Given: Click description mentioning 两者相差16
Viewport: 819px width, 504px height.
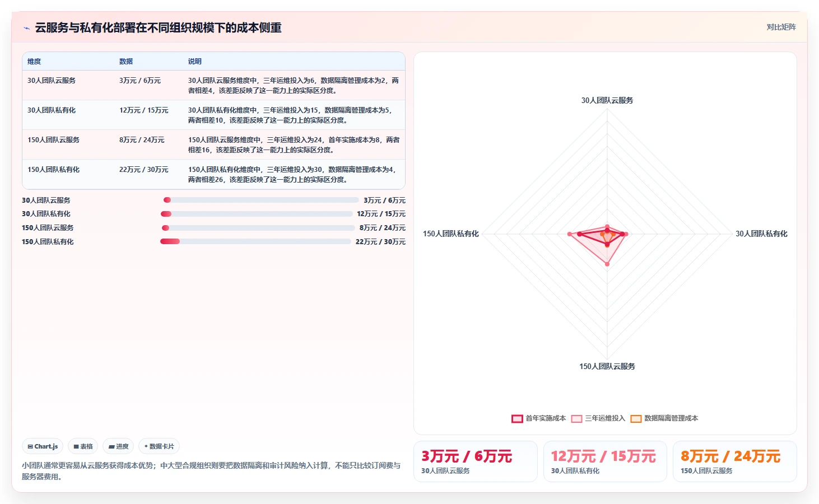Looking at the screenshot, I should 294,145.
